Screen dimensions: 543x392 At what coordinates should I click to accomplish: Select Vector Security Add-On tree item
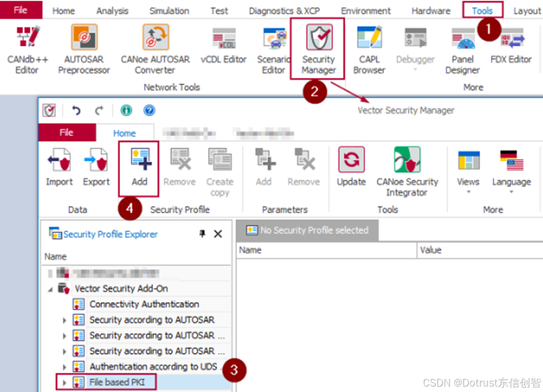[121, 289]
